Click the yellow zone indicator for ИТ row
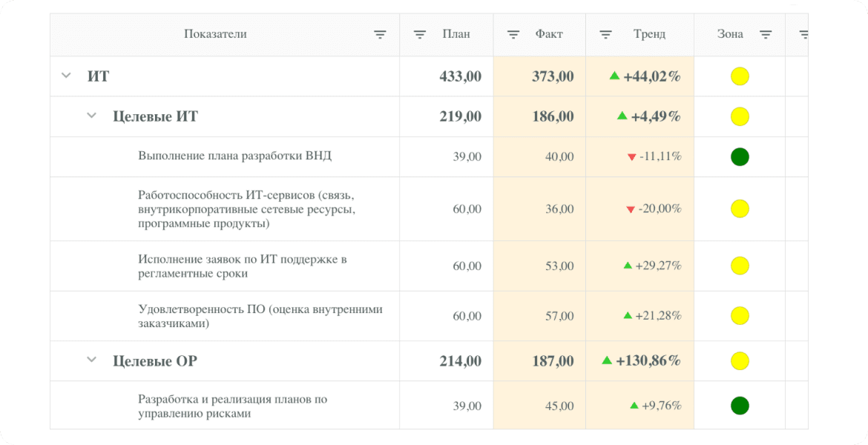The height and width of the screenshot is (445, 868). coord(740,76)
